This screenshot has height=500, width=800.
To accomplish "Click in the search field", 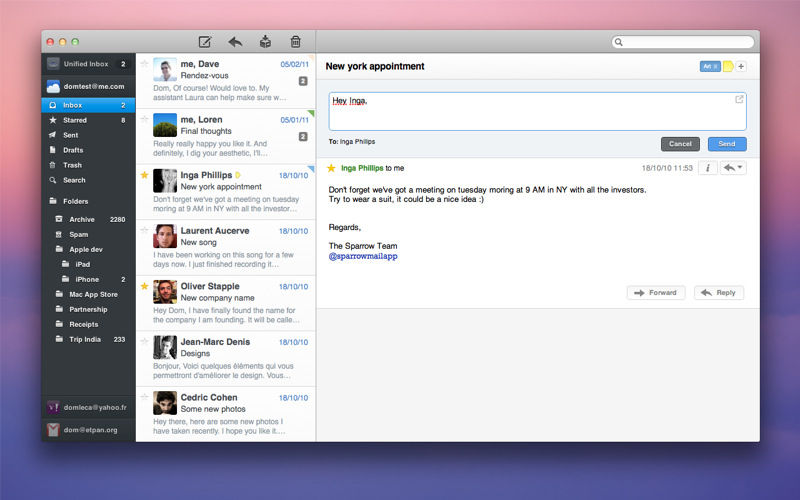I will [683, 42].
